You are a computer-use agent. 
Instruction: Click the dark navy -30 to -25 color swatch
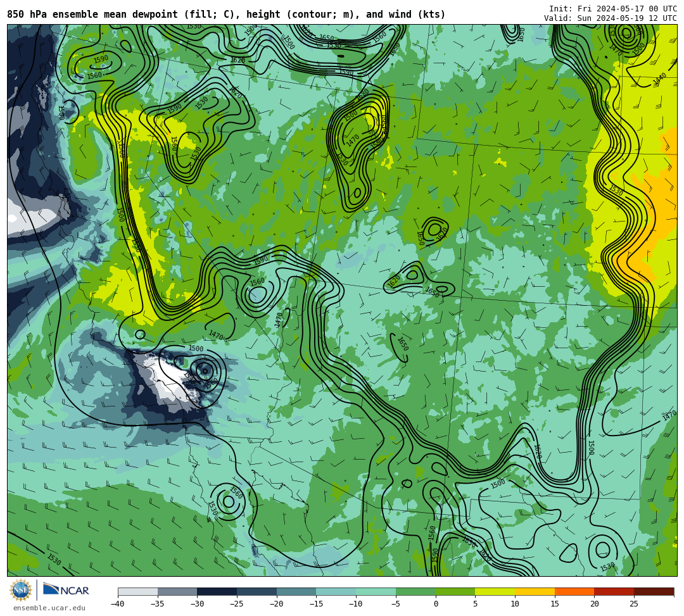point(217,591)
